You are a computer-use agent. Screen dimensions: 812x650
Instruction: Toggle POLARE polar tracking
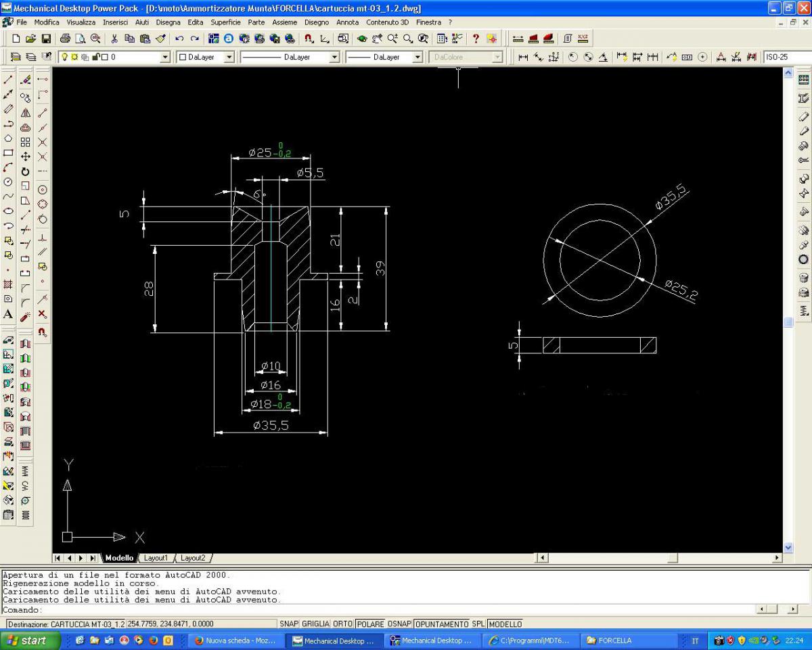pos(370,624)
